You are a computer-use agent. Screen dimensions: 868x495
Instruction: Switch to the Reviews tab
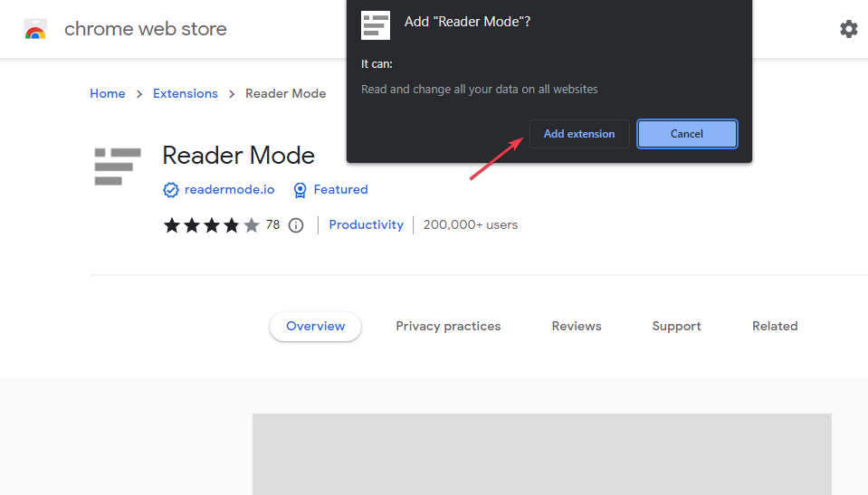577,326
